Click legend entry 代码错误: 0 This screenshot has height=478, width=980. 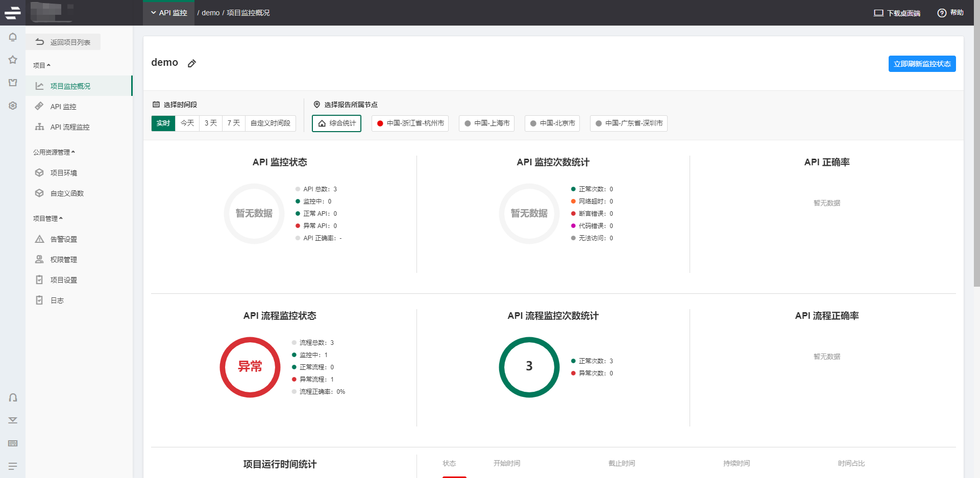point(592,225)
